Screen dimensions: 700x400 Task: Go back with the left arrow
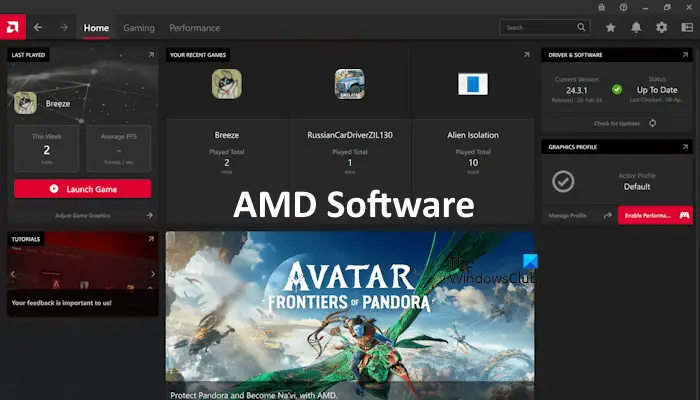pos(38,28)
